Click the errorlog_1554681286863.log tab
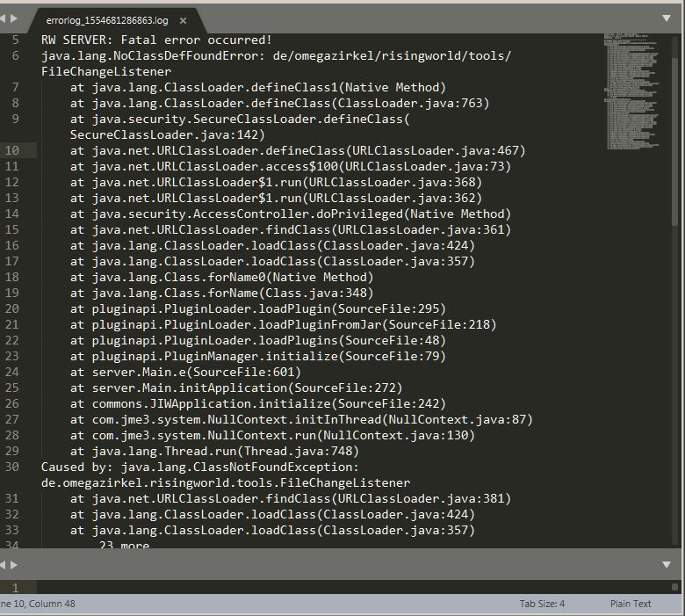The height and width of the screenshot is (616, 685). point(105,19)
